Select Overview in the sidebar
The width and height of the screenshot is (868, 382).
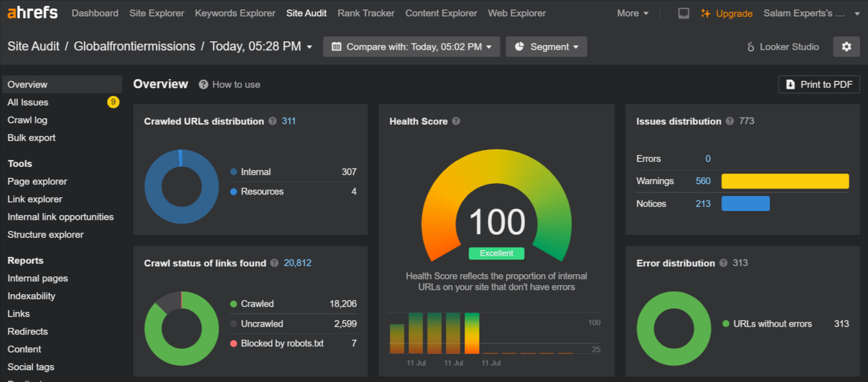point(62,85)
